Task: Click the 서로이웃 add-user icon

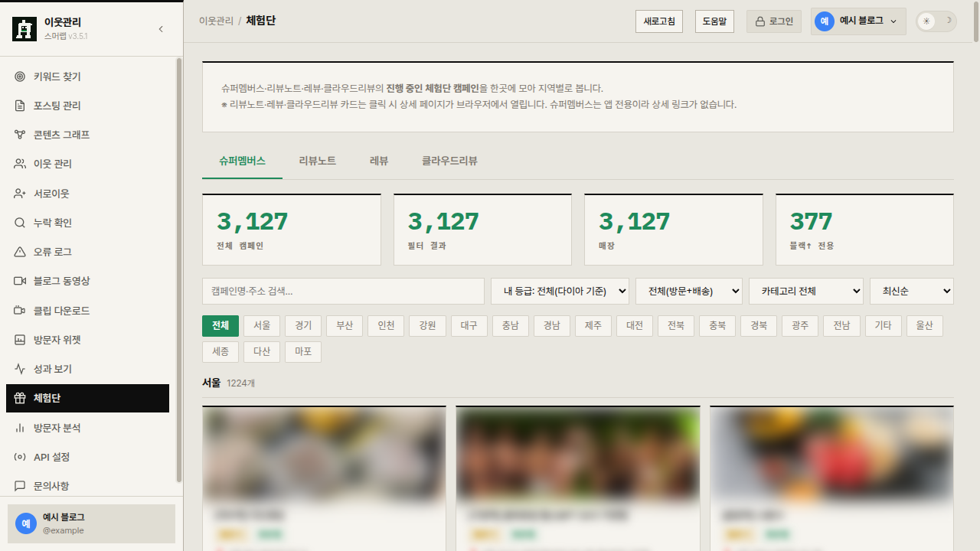Action: point(20,194)
